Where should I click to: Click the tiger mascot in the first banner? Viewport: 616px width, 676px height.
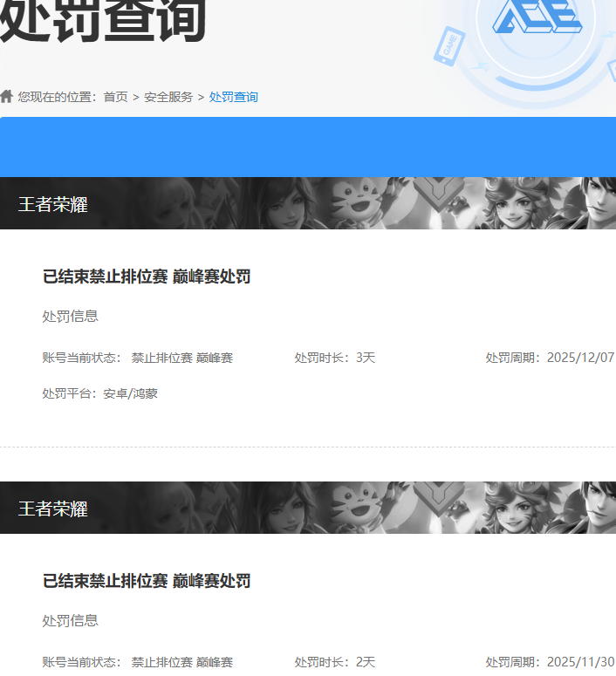[x=358, y=201]
